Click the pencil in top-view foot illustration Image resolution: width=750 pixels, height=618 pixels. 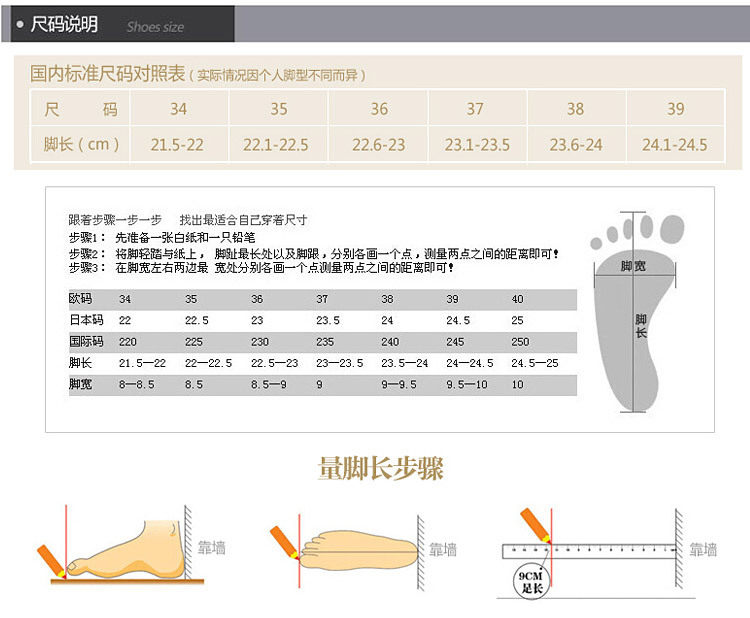(x=284, y=543)
